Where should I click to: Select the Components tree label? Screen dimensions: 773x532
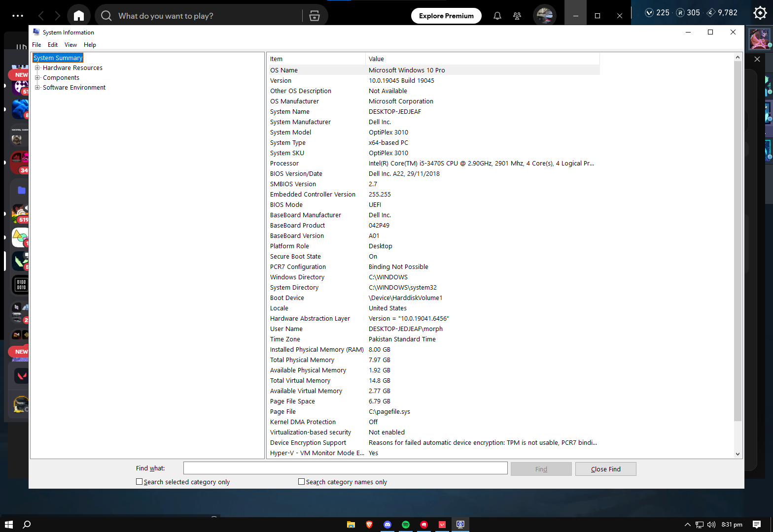pos(61,78)
